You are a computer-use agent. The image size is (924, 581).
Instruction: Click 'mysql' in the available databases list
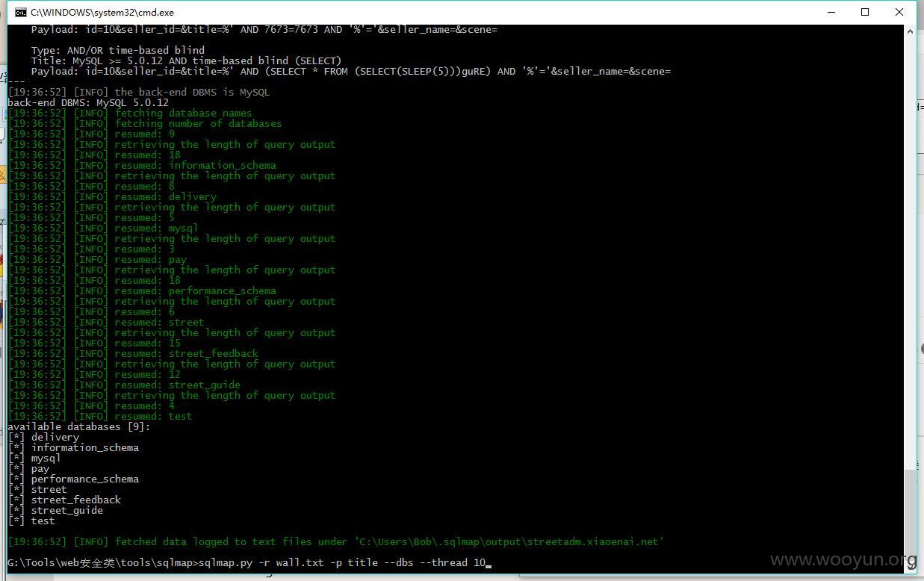click(x=46, y=458)
